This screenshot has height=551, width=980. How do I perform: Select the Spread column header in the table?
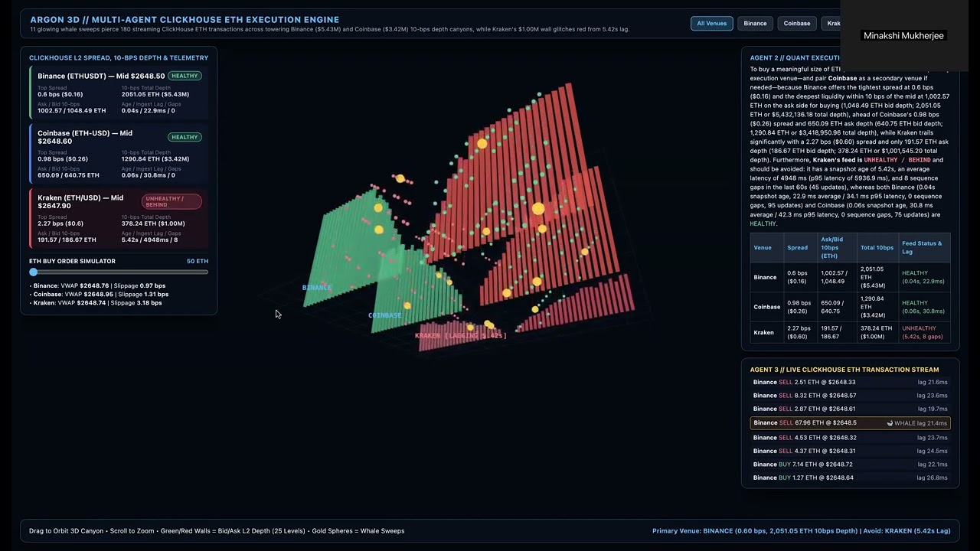point(797,248)
